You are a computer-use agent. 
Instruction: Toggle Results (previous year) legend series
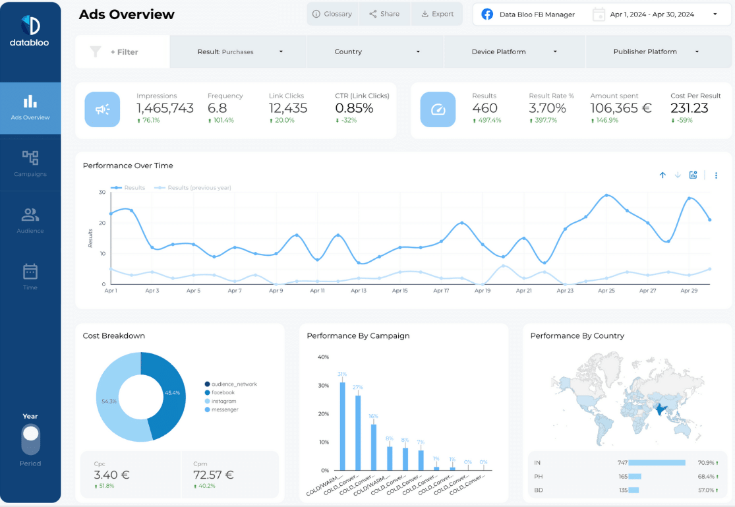[193, 187]
